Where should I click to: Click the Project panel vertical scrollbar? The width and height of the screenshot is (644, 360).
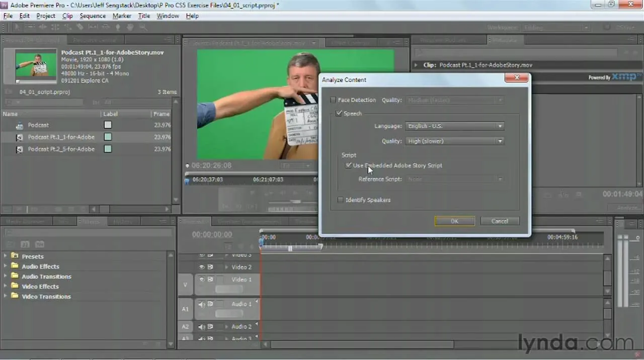[x=176, y=151]
